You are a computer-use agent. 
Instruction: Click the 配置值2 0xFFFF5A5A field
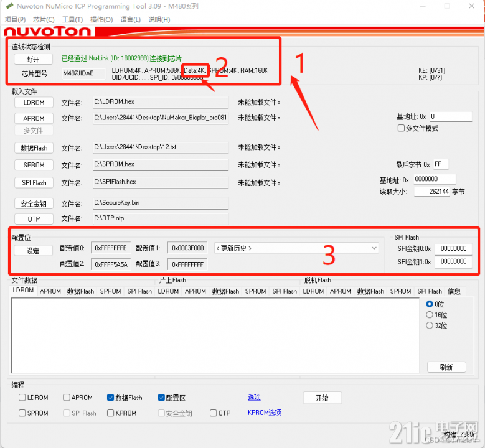pyautogui.click(x=111, y=264)
